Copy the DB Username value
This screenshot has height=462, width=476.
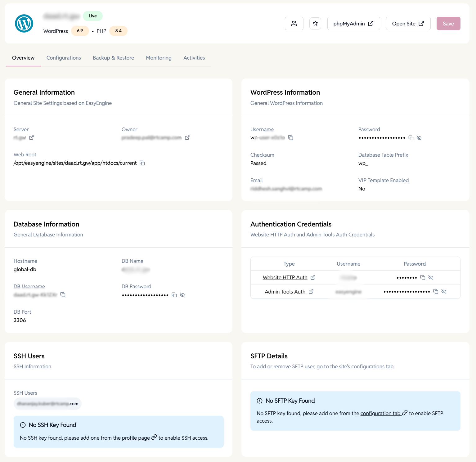(63, 295)
